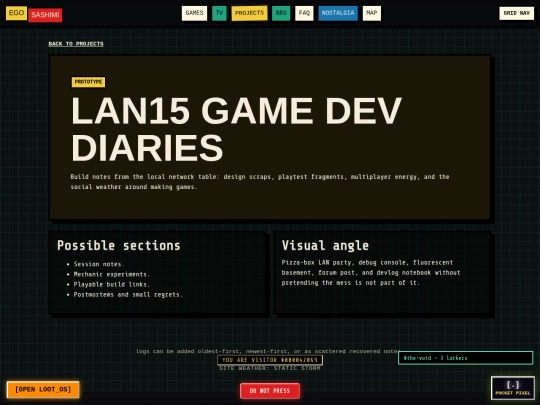Image resolution: width=540 pixels, height=405 pixels.
Task: Click the Playable build links item
Action: (x=112, y=284)
